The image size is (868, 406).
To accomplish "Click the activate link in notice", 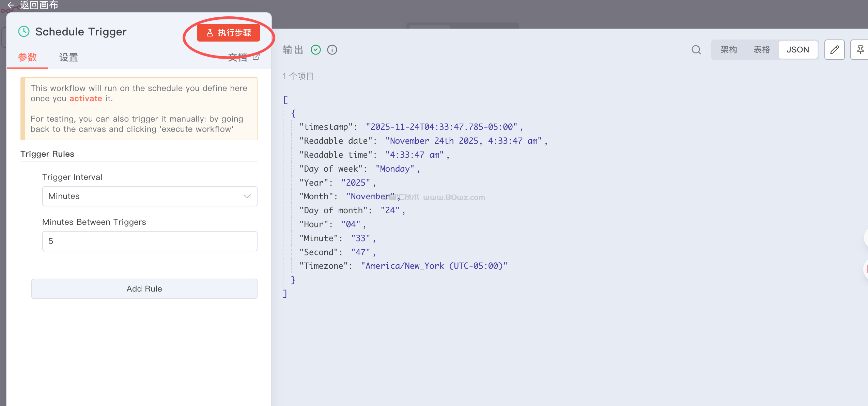I will click(x=86, y=98).
